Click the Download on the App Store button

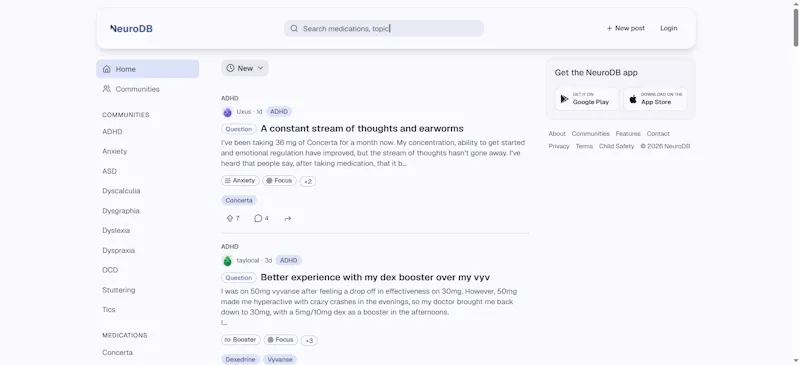click(x=655, y=99)
